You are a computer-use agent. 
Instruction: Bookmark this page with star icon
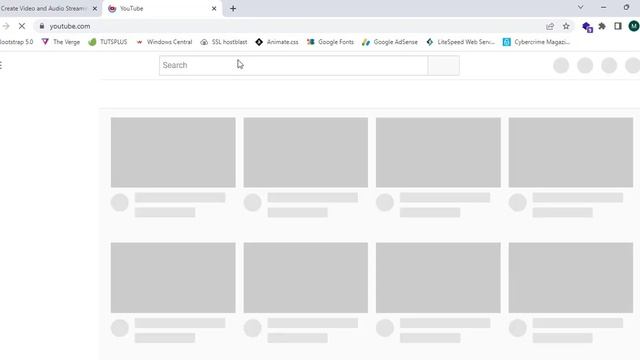coord(566,26)
